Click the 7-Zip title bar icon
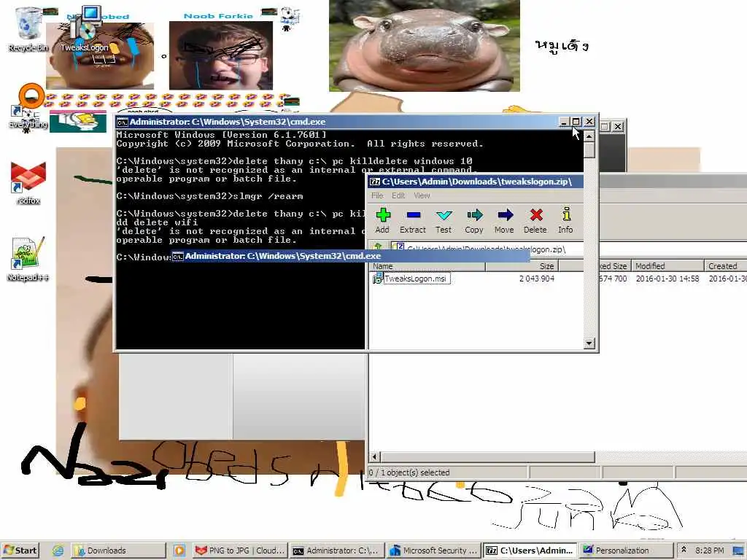Image resolution: width=747 pixels, height=560 pixels. [375, 182]
